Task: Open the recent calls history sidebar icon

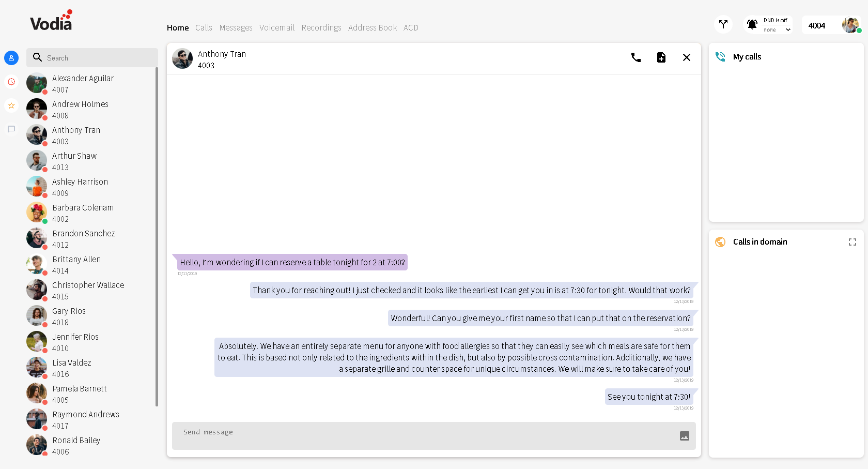Action: [x=11, y=82]
